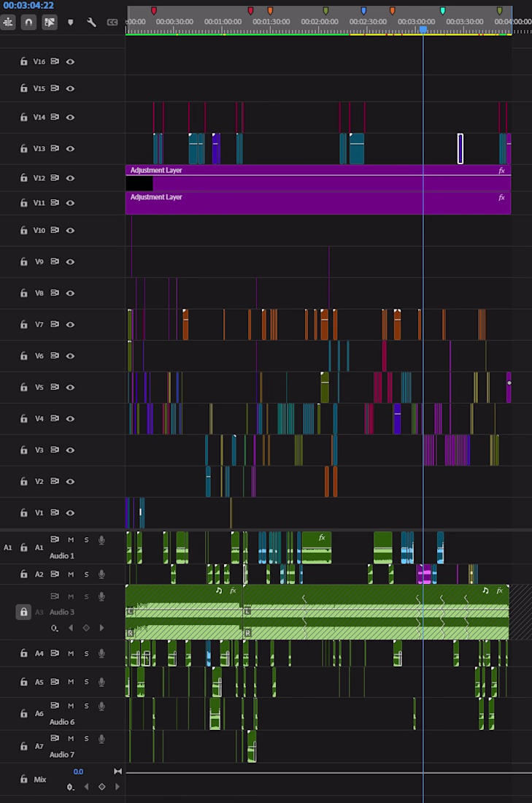The height and width of the screenshot is (803, 532).
Task: Select the white-outlined clip on V13
Action: tap(460, 149)
